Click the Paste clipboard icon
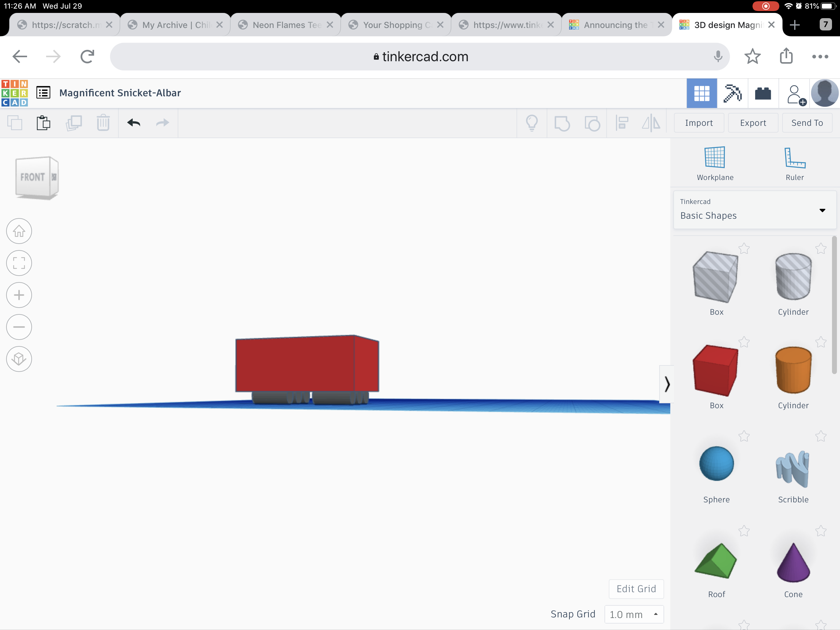 [x=44, y=123]
